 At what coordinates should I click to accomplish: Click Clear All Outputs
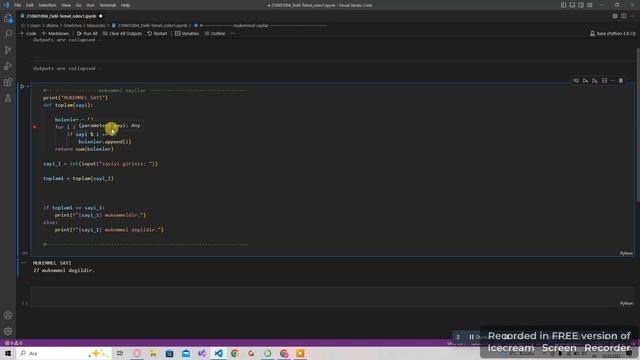pyautogui.click(x=122, y=33)
